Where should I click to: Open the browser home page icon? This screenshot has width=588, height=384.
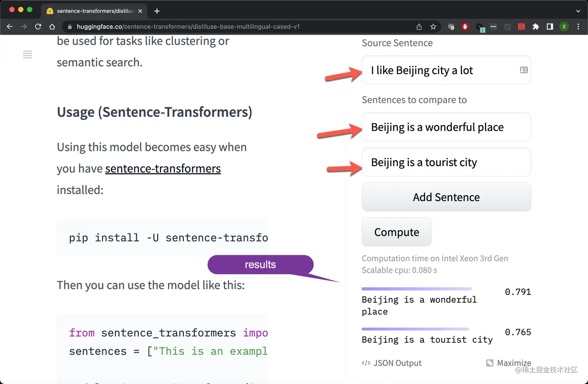click(x=52, y=26)
